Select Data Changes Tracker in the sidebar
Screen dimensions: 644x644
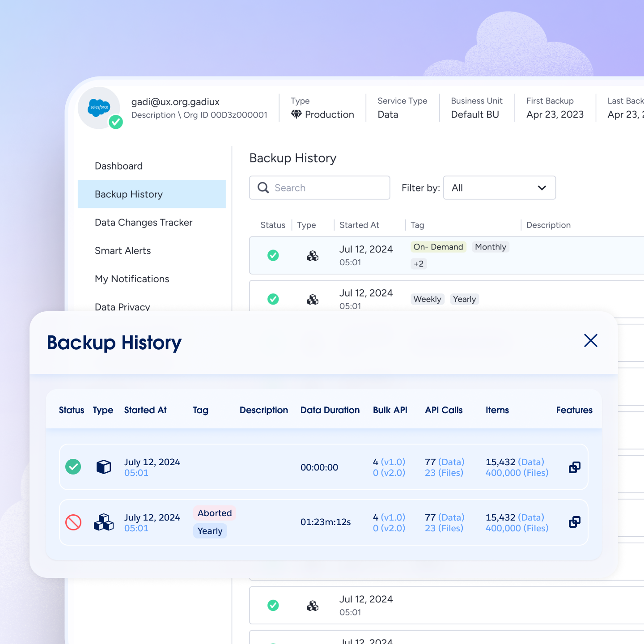[144, 222]
